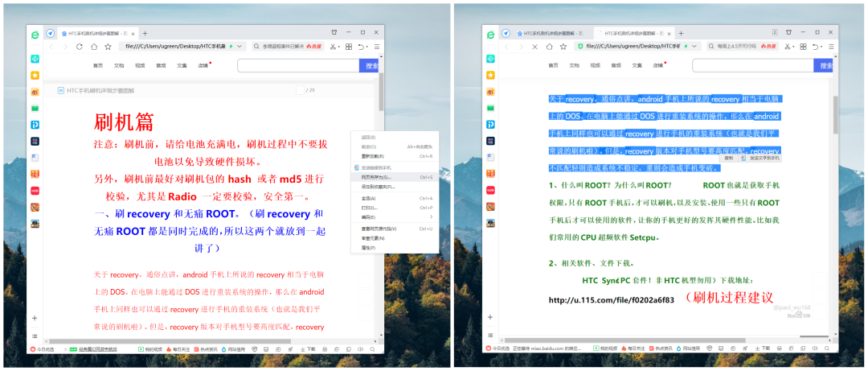The height and width of the screenshot is (371, 868).
Task: Click the compass icon beside the left tab
Action: pyautogui.click(x=50, y=33)
